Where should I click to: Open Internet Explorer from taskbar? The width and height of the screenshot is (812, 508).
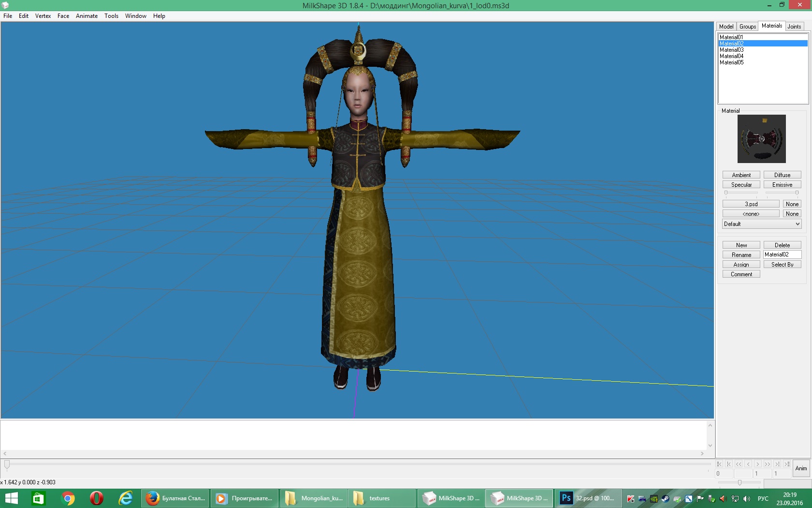126,498
